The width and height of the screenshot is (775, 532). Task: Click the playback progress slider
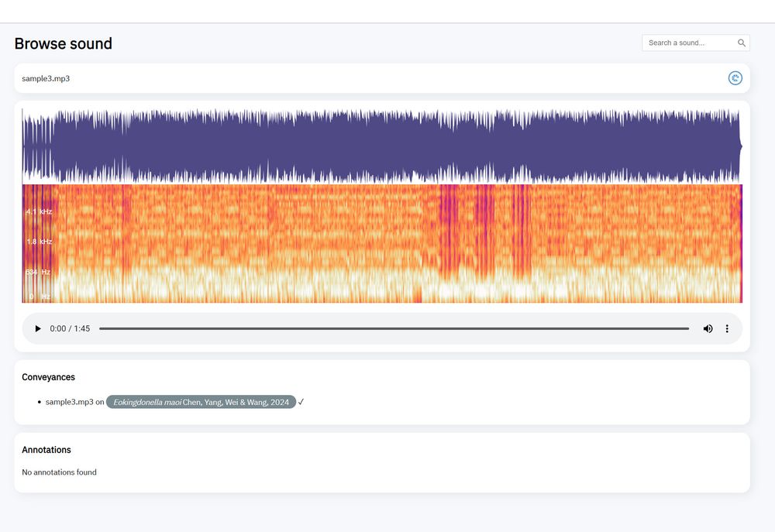tap(395, 328)
